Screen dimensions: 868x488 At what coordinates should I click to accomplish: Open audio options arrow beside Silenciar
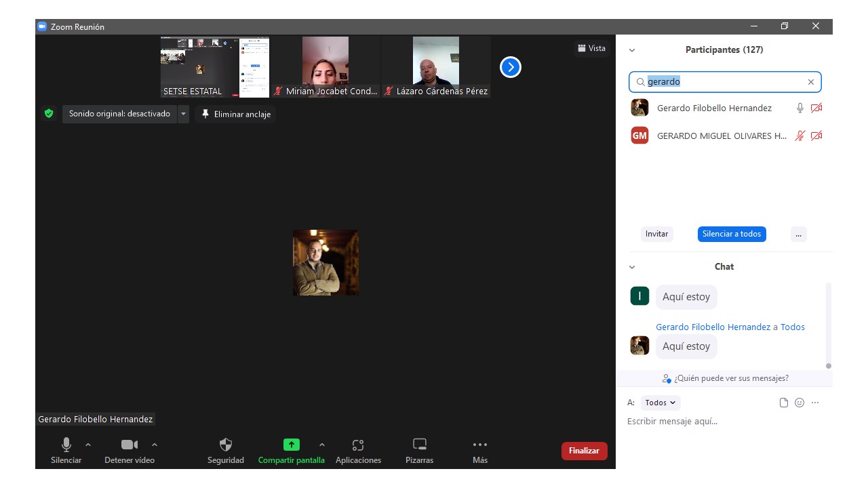[x=88, y=445]
